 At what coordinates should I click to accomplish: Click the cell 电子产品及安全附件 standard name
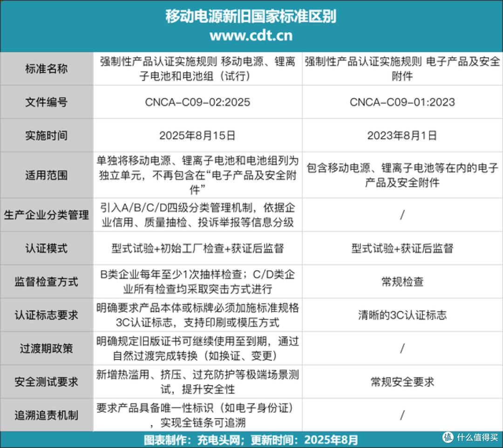(x=402, y=68)
